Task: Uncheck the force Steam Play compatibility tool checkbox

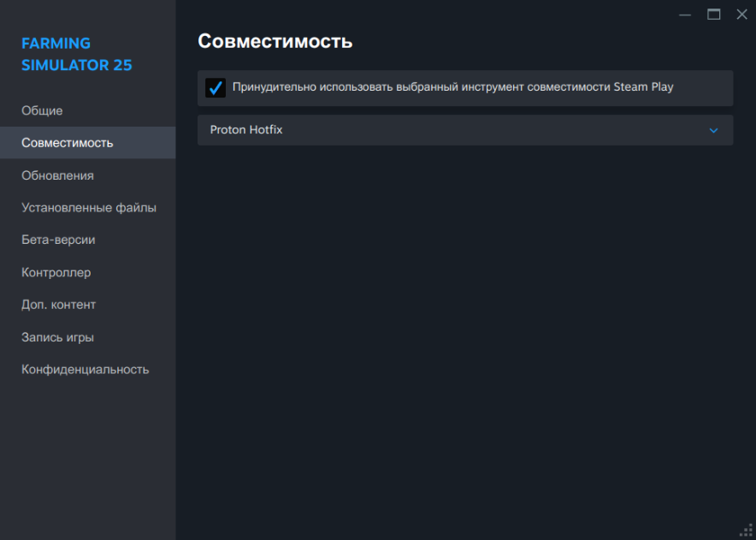Action: 215,88
